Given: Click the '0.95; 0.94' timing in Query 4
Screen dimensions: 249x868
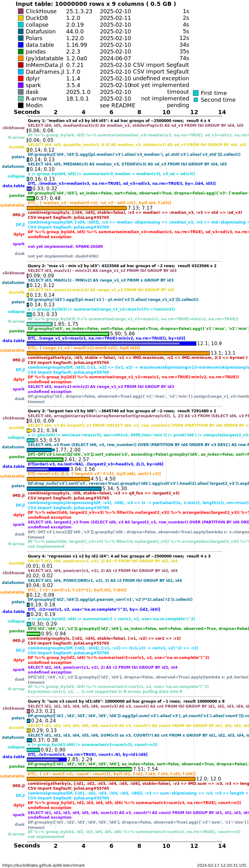Looking at the screenshot, I should point(54,634).
